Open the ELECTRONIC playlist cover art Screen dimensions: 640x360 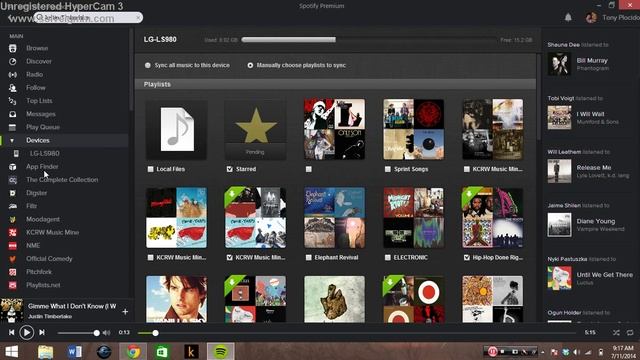click(x=413, y=218)
